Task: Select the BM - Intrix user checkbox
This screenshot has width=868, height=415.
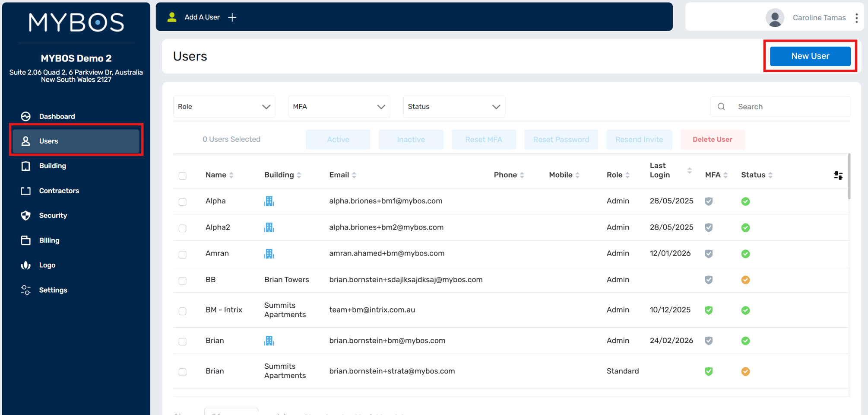Action: (183, 311)
